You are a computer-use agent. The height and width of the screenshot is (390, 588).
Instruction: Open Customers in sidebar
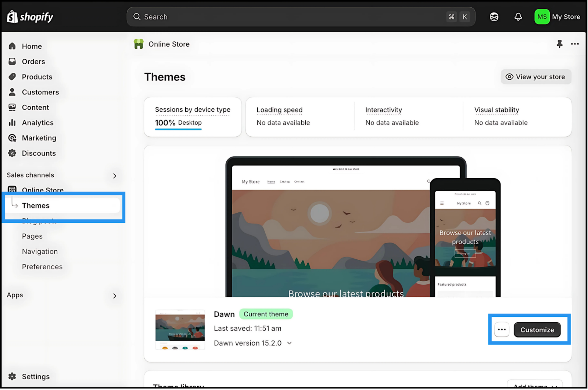pos(41,92)
